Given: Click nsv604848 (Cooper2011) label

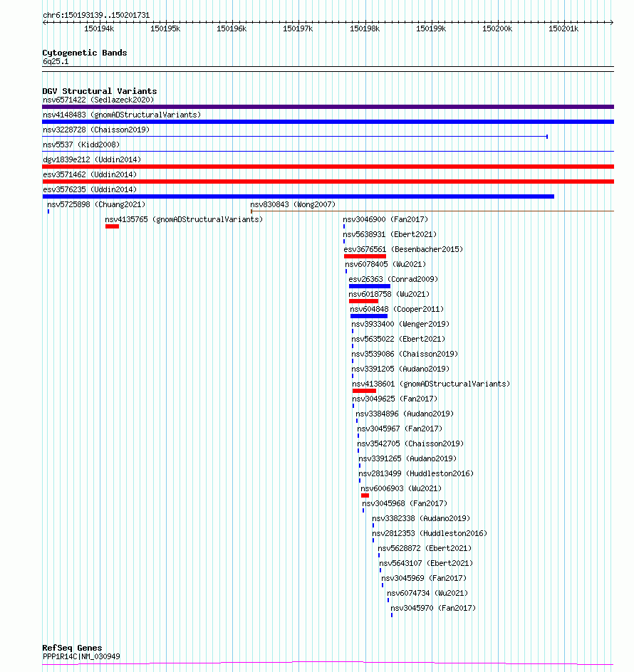Looking at the screenshot, I should pos(397,310).
